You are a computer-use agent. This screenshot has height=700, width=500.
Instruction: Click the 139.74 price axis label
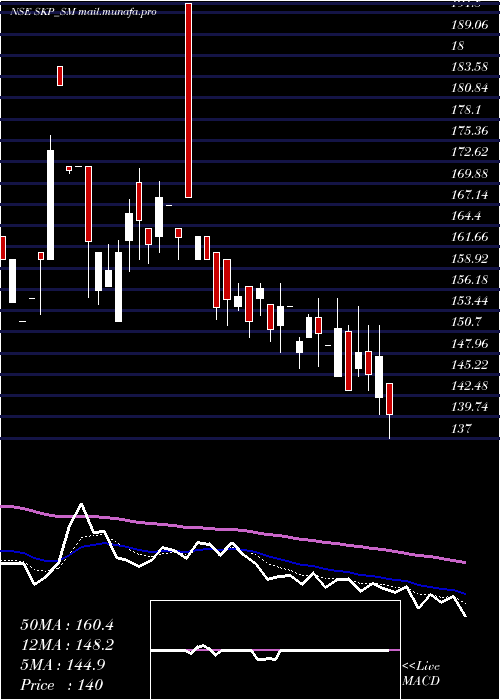click(x=470, y=407)
